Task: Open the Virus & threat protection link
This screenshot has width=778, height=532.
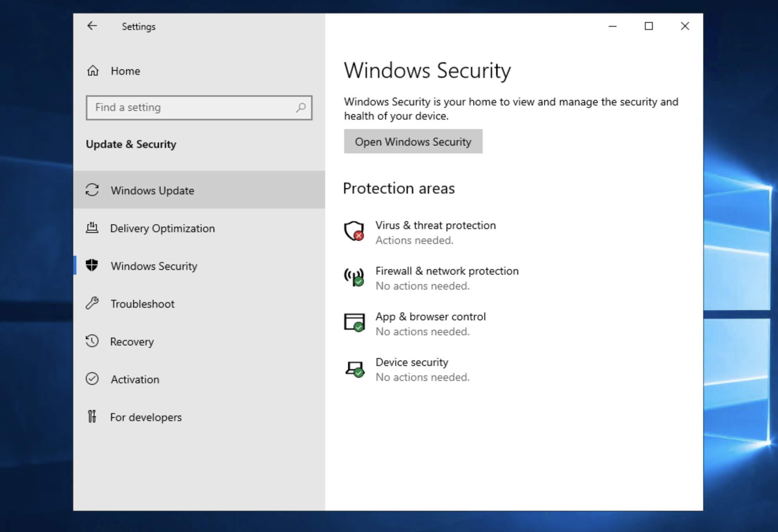Action: (435, 225)
